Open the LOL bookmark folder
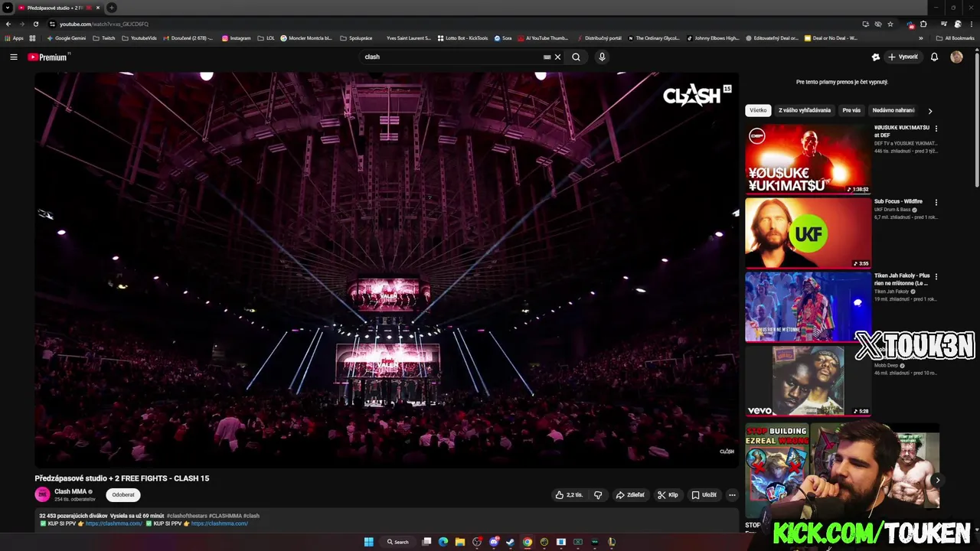The height and width of the screenshot is (551, 980). pyautogui.click(x=266, y=38)
